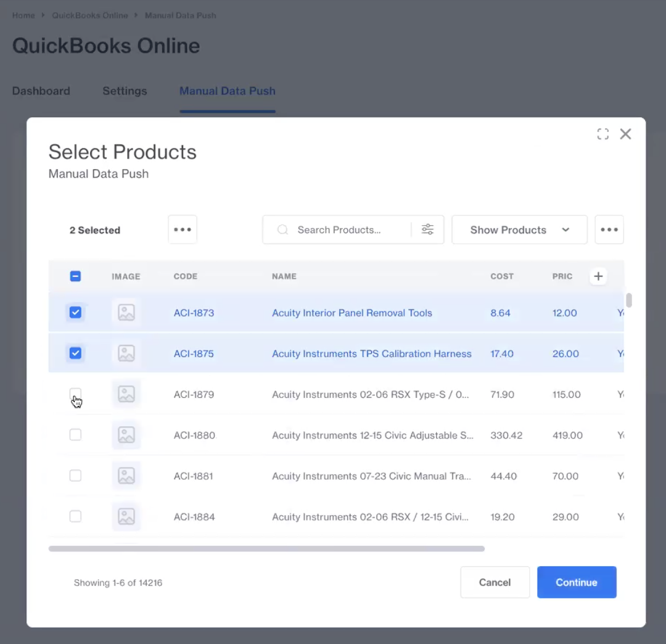Click product code ACI-1879

point(194,394)
